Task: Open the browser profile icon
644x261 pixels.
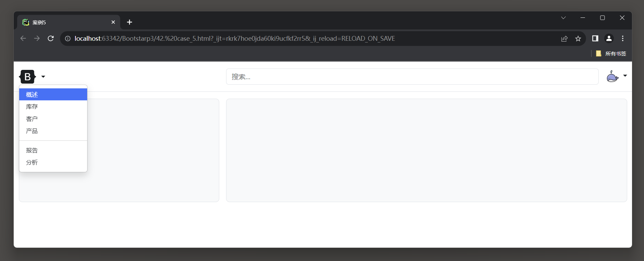Action: 609,38
